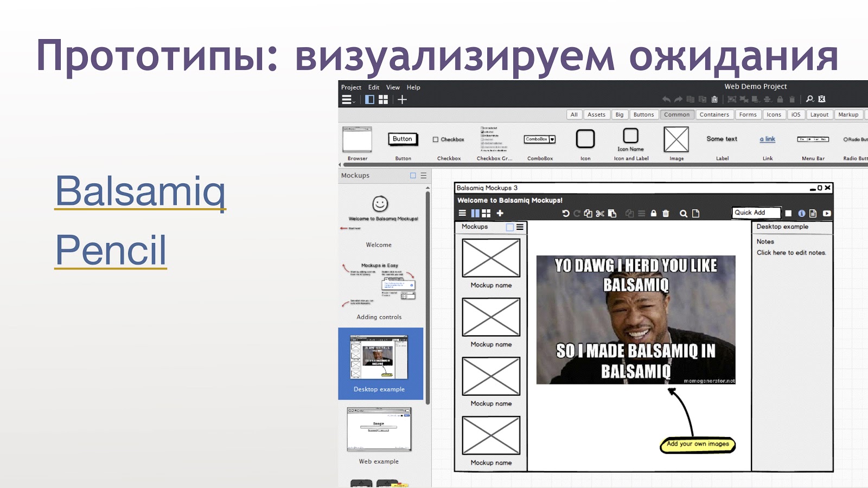This screenshot has height=488, width=868.
Task: Open the Project menu
Action: pyautogui.click(x=351, y=87)
